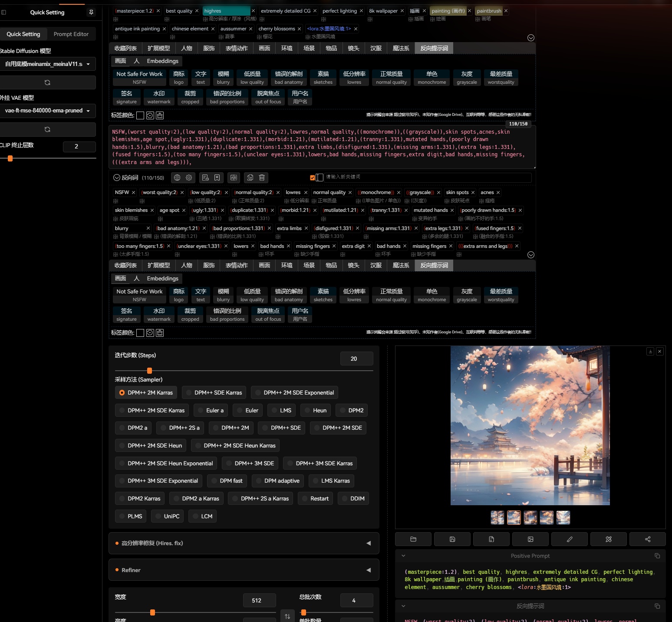This screenshot has width=672, height=622.
Task: Add 'out of focus' tag from lower library
Action: pos(268,315)
